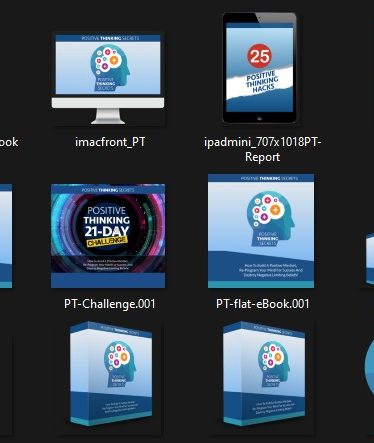
Task: Click the iMac stand in imacfront_PT thumbnail
Action: tap(108, 116)
